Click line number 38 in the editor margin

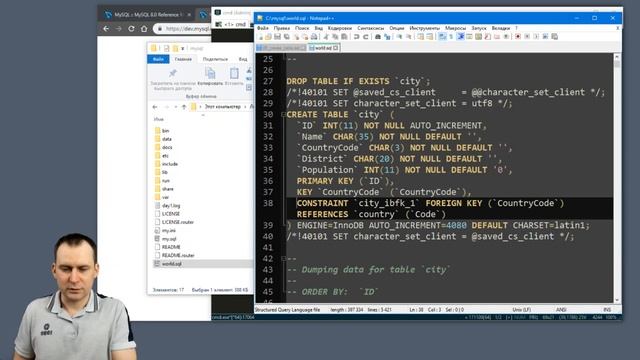tap(268, 203)
